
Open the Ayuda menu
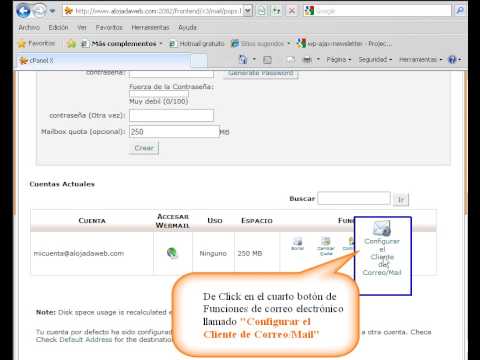[x=187, y=28]
